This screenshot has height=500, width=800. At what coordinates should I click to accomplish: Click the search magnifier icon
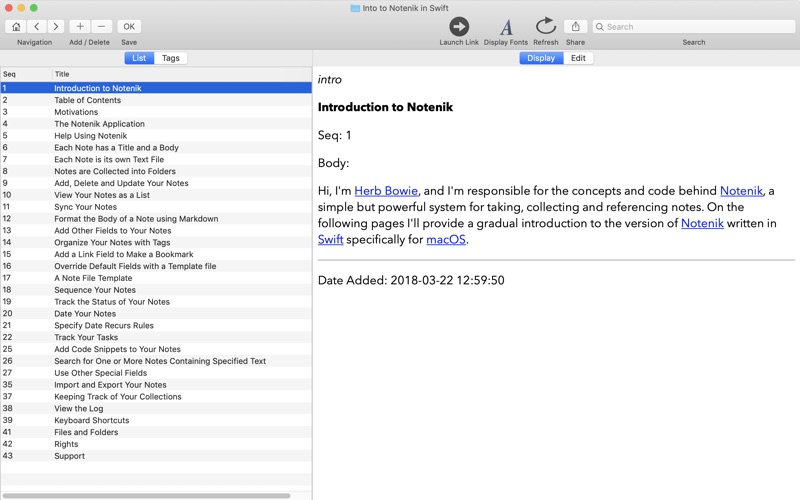pyautogui.click(x=600, y=27)
